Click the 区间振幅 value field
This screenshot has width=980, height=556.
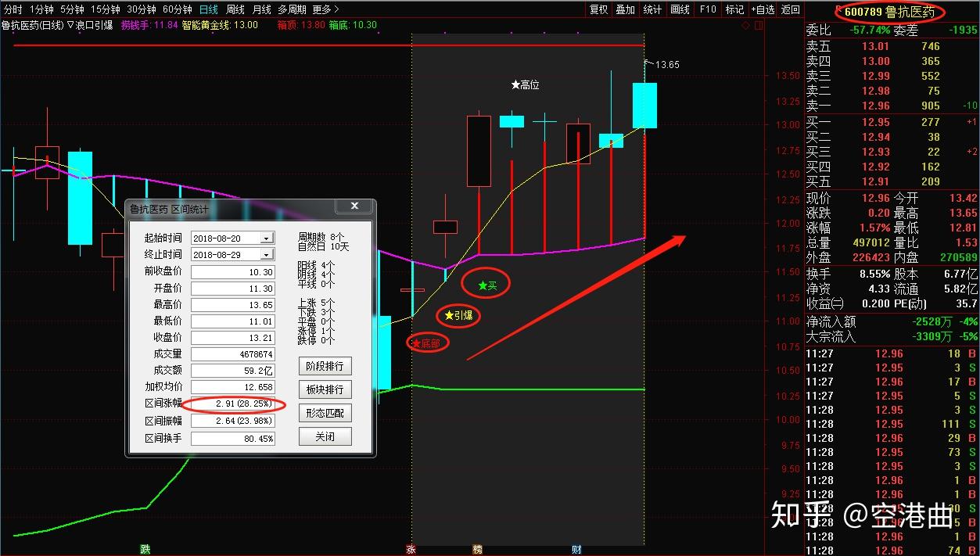pyautogui.click(x=233, y=421)
